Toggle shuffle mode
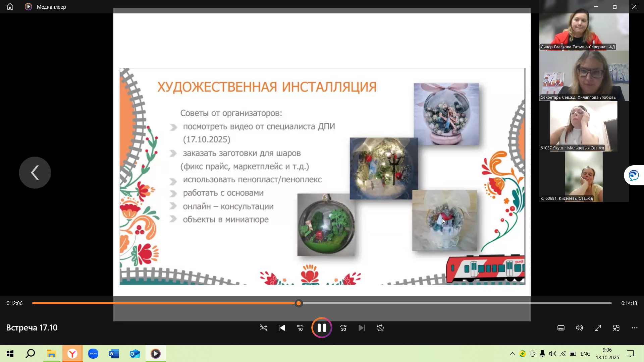This screenshot has height=362, width=644. (264, 328)
